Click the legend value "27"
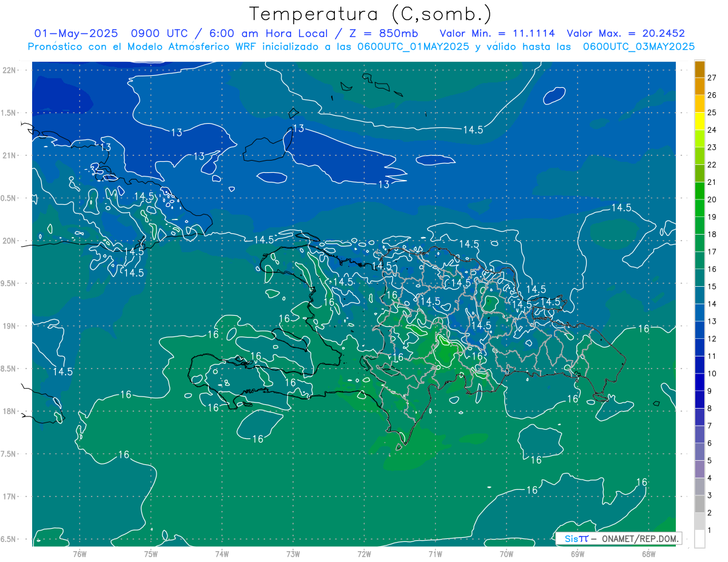This screenshot has height=562, width=728. [x=712, y=78]
